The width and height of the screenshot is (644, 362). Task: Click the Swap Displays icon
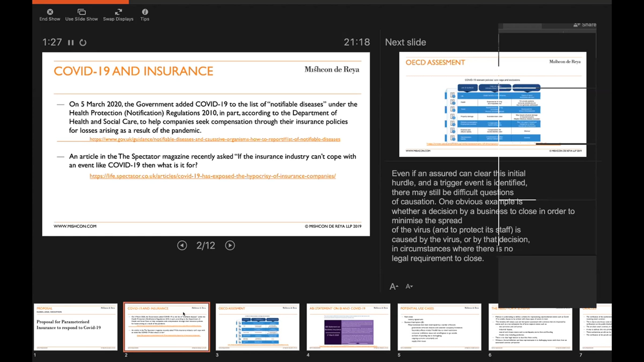[x=118, y=12]
